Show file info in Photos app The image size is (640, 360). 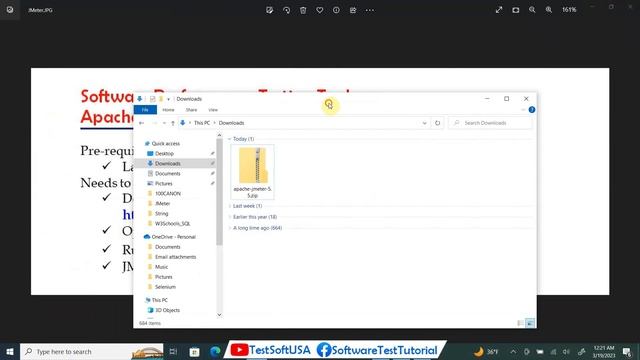pos(336,10)
